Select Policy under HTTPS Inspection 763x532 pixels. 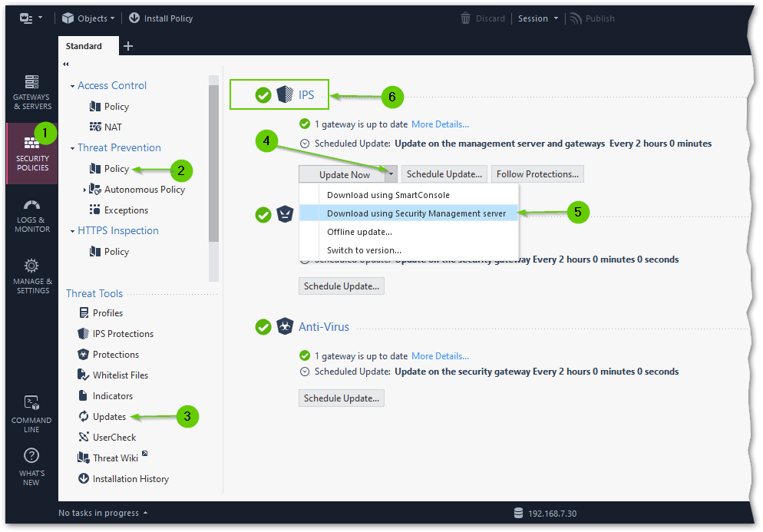click(109, 252)
